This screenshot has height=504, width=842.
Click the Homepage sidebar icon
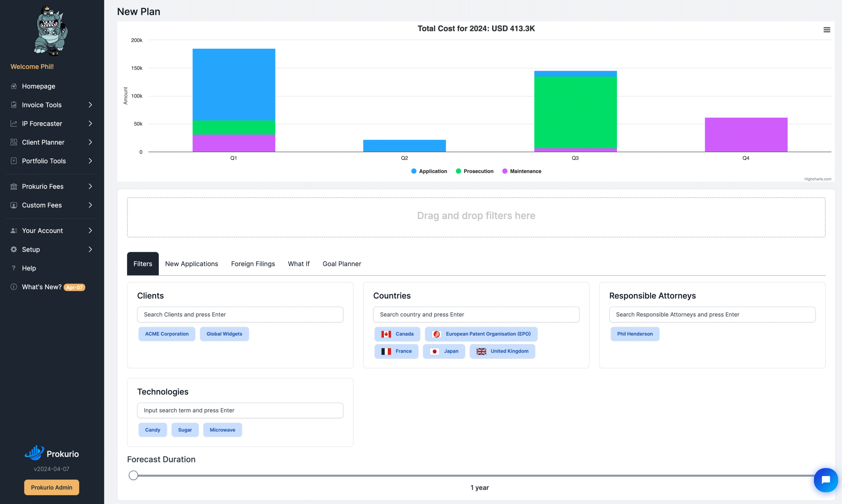tap(13, 86)
